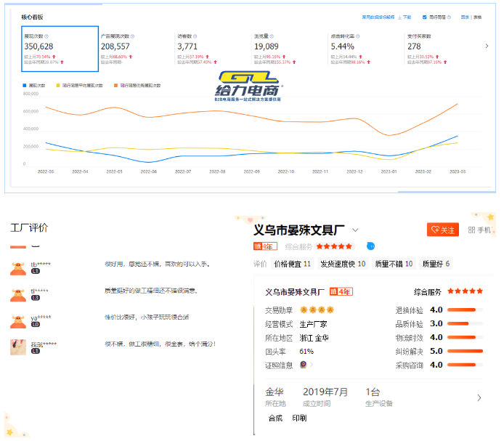The height and width of the screenshot is (441, 504).
Task: Click the photo avatar of reviewer 我爱*****
Action: 18,347
